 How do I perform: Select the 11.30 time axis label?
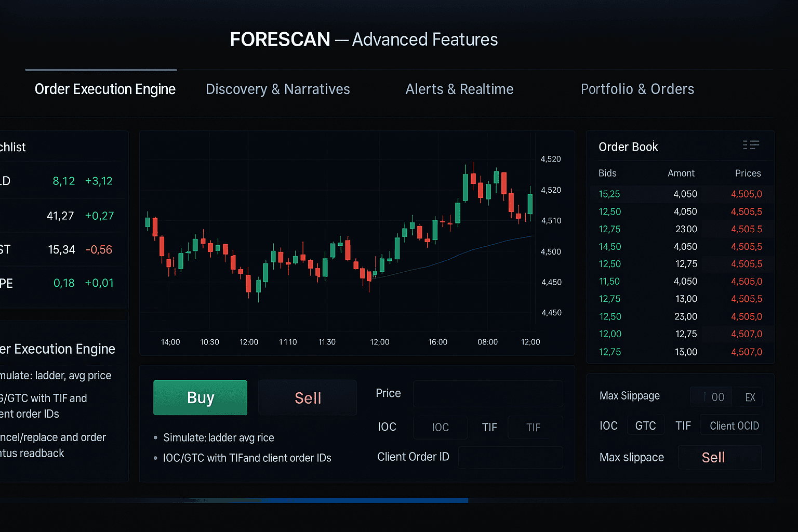327,342
